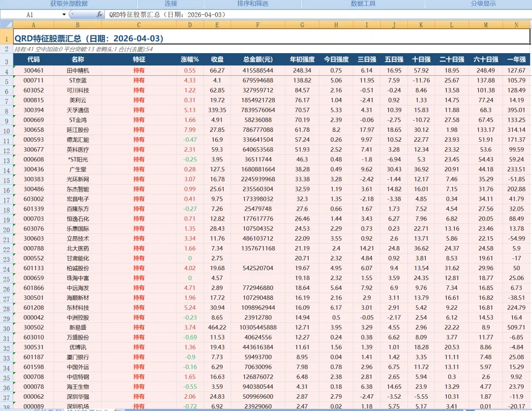This screenshot has width=532, height=411.
Task: Select the 分级显示 ribbon group label
Action: click(x=483, y=3)
